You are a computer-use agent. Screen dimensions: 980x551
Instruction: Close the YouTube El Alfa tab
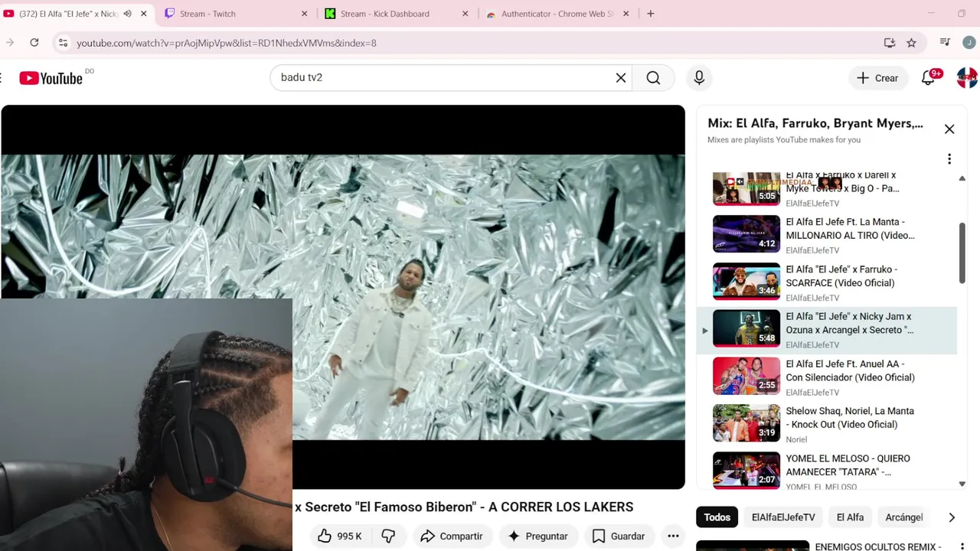[x=143, y=14]
